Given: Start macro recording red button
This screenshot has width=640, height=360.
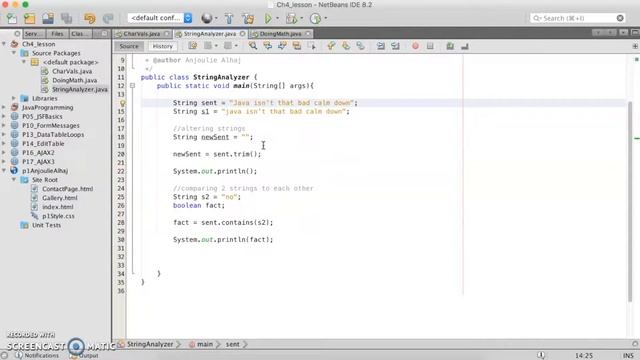Looking at the screenshot, I should pos(415,46).
